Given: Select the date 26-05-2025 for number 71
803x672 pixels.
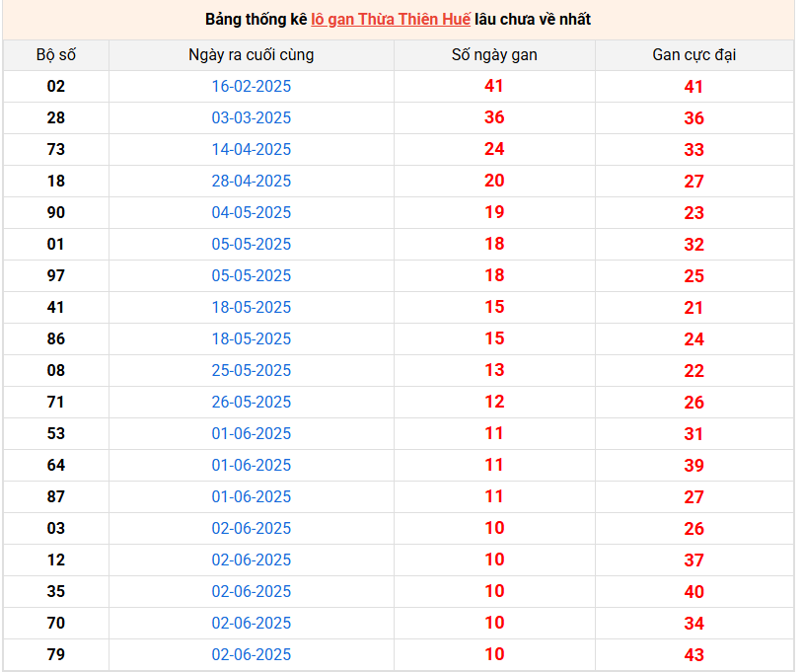Looking at the screenshot, I should tap(252, 403).
